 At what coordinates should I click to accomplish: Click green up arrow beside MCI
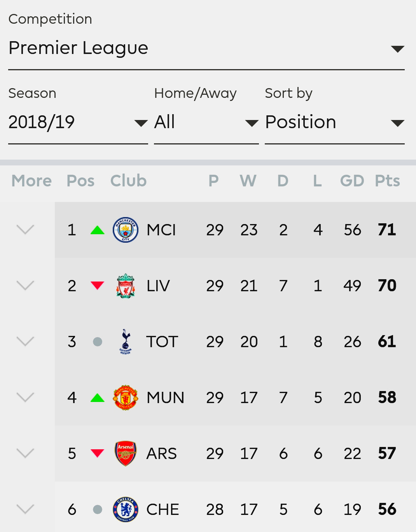click(97, 230)
